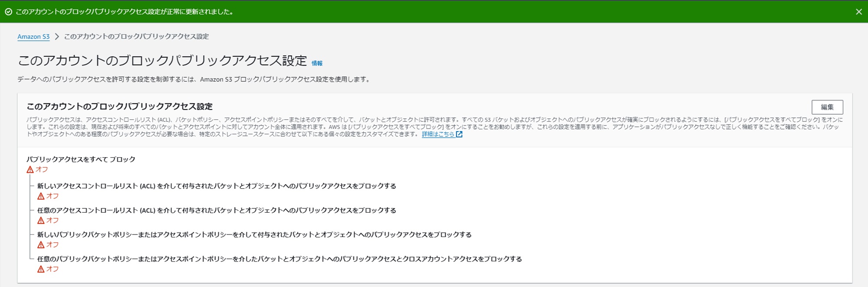The width and height of the screenshot is (868, 287).
Task: Click the panel heading inside the settings card
Action: [119, 106]
